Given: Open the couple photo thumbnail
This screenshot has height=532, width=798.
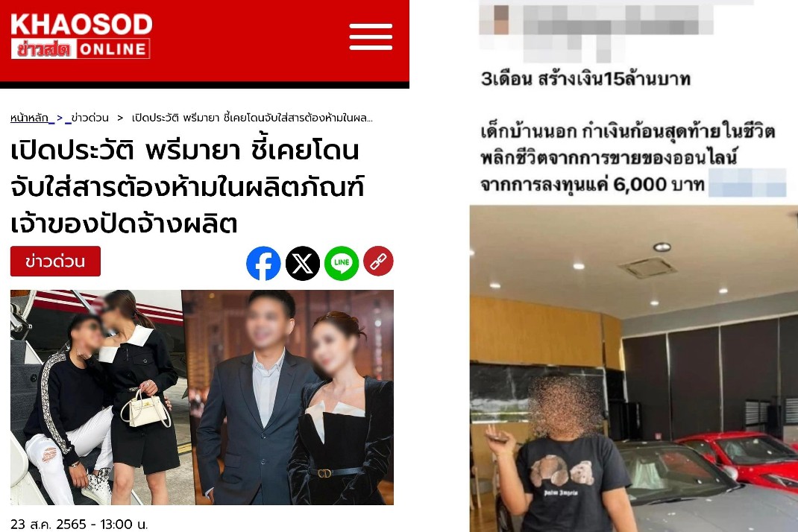Looking at the screenshot, I should 96,397.
